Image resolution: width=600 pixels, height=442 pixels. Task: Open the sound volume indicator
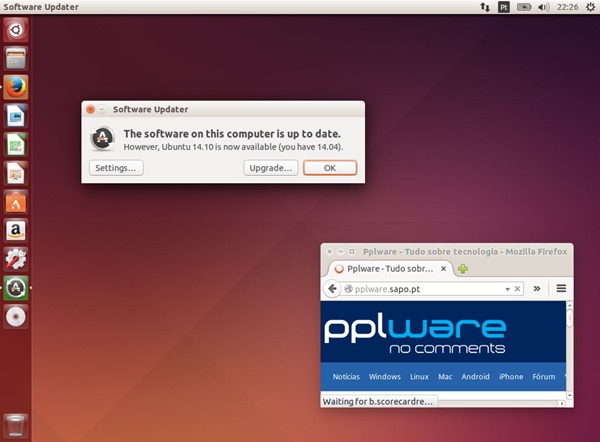[543, 7]
